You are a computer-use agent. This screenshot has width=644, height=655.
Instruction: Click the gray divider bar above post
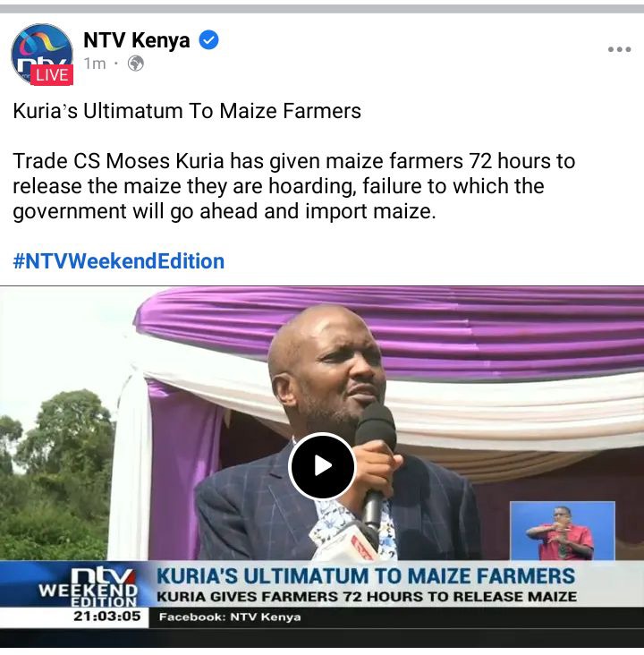(322, 8)
